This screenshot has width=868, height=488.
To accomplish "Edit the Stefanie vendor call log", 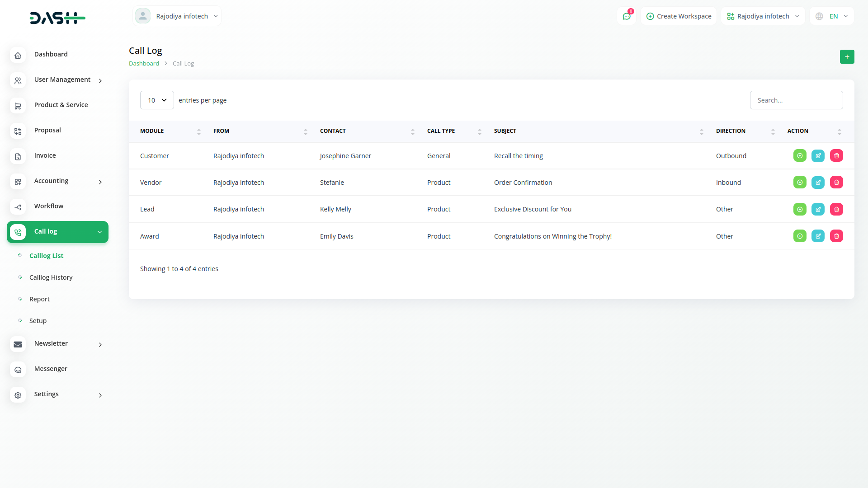I will point(818,183).
